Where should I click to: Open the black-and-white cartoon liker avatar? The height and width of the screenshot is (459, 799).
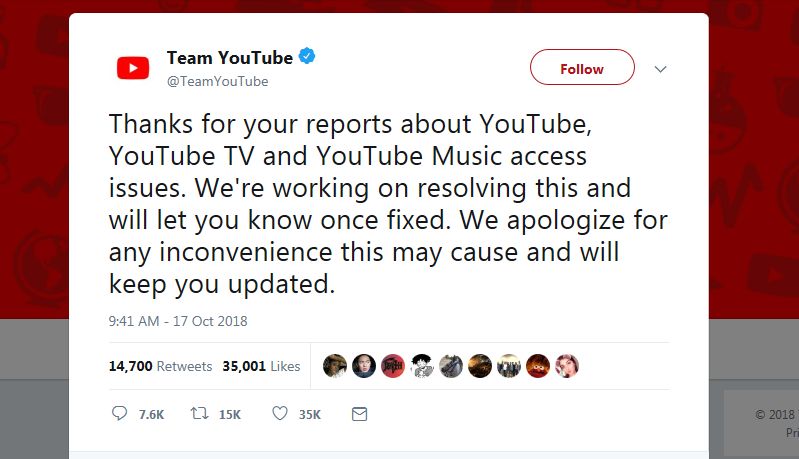(x=422, y=366)
